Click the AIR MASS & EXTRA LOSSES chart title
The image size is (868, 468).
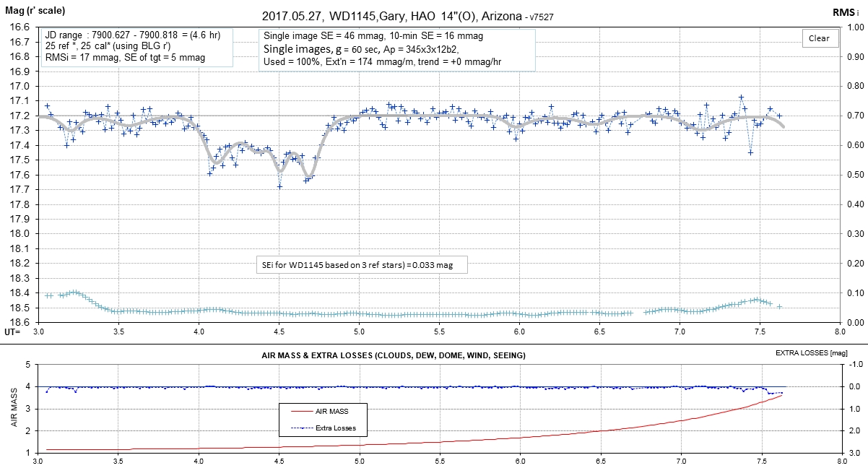[393, 355]
